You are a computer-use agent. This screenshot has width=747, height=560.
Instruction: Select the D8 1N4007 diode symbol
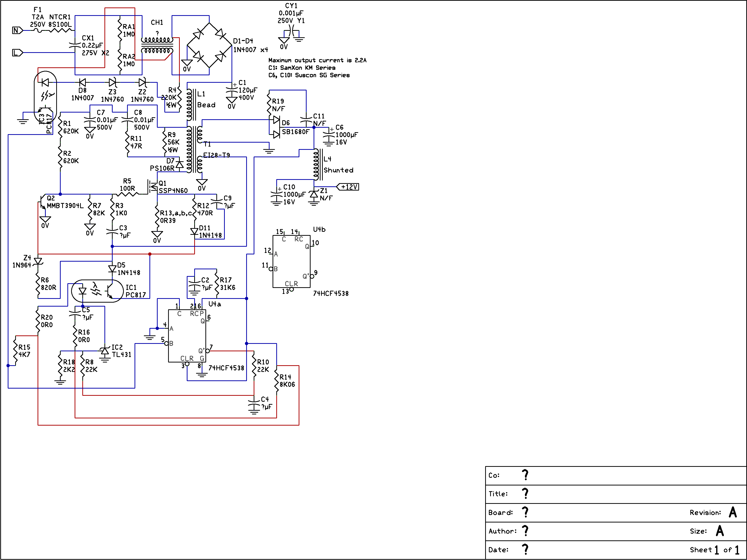click(x=82, y=82)
